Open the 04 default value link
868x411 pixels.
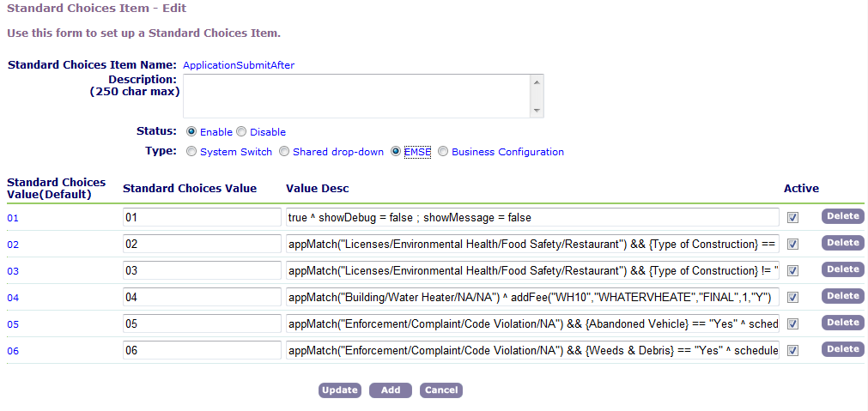pyautogui.click(x=13, y=298)
